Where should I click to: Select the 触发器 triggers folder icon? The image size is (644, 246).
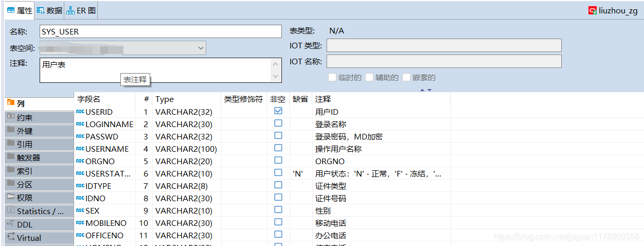[x=10, y=157]
